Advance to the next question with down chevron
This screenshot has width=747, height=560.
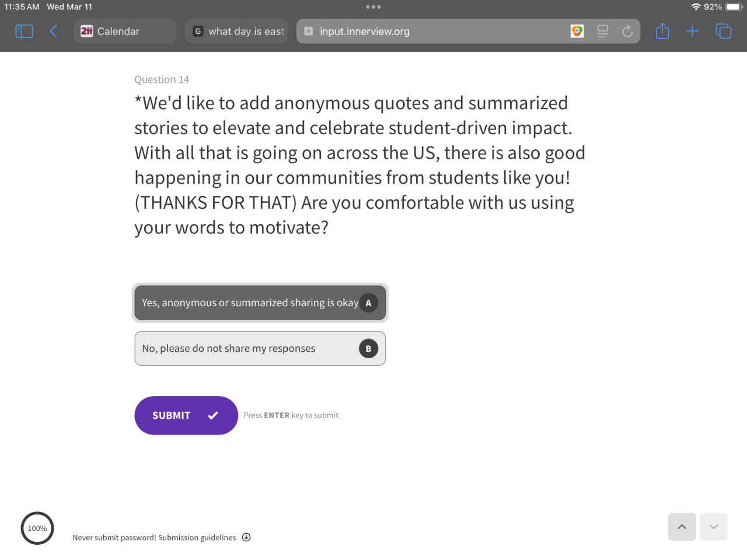coord(714,527)
